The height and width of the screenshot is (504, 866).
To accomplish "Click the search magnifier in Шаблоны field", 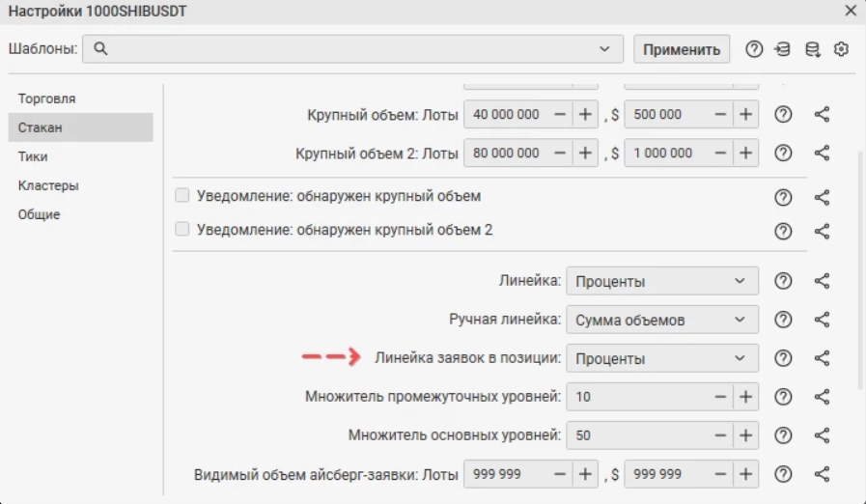I will pos(100,48).
